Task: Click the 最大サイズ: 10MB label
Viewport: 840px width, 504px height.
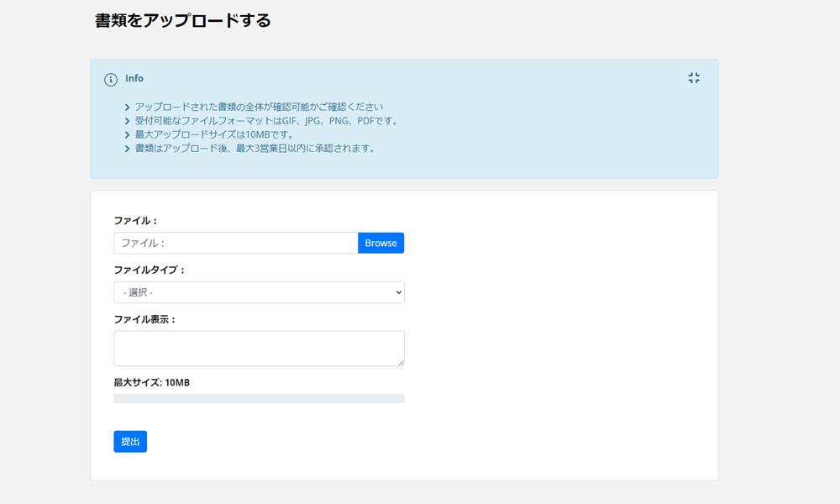Action: (x=151, y=382)
